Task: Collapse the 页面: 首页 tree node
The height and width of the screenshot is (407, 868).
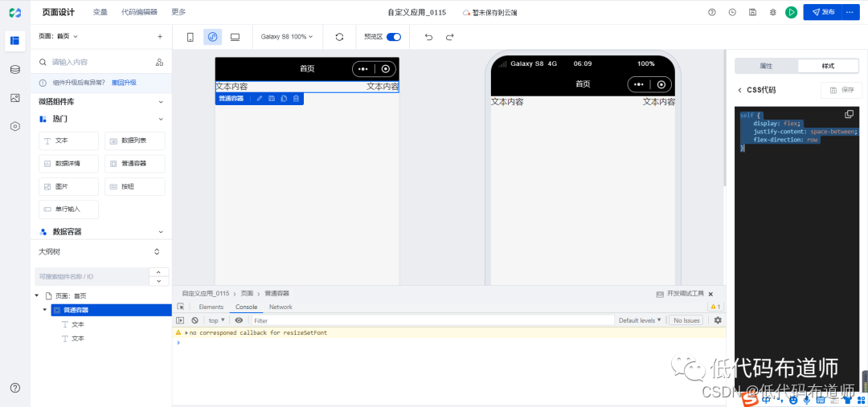Action: [37, 296]
